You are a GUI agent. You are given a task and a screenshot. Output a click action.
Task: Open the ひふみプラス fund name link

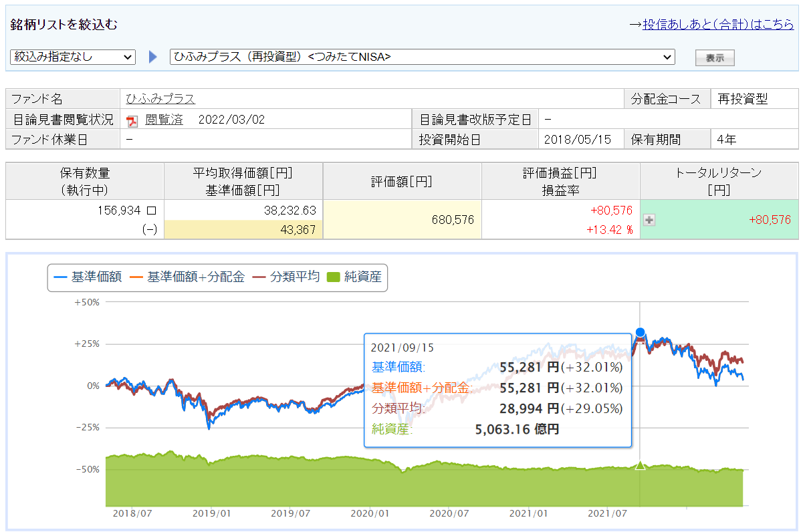coord(160,99)
